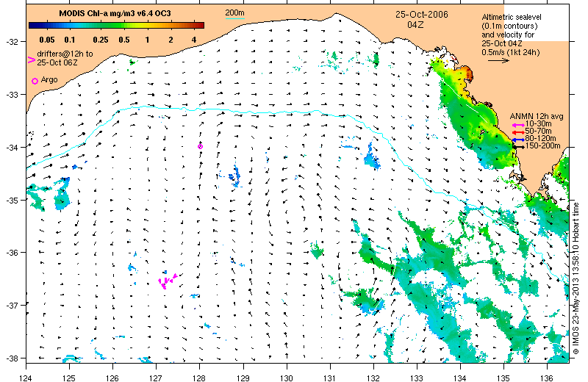Click the Argo float circle on the map

click(x=200, y=147)
